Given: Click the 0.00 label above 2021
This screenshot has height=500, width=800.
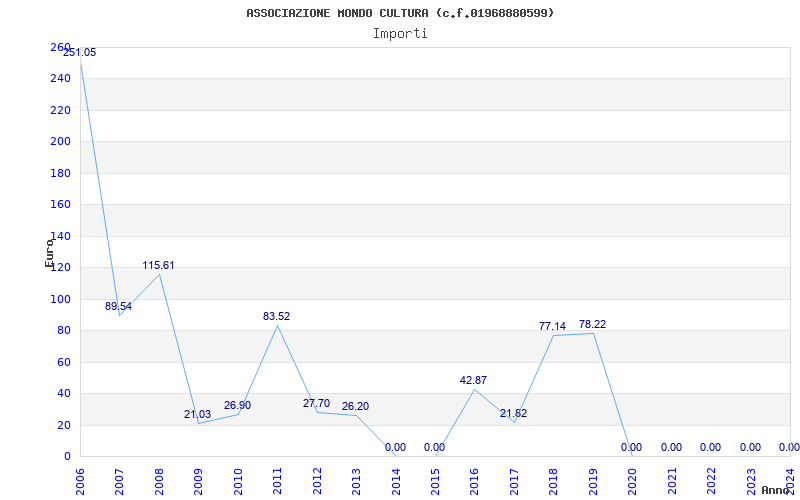Looking at the screenshot, I should 671,447.
